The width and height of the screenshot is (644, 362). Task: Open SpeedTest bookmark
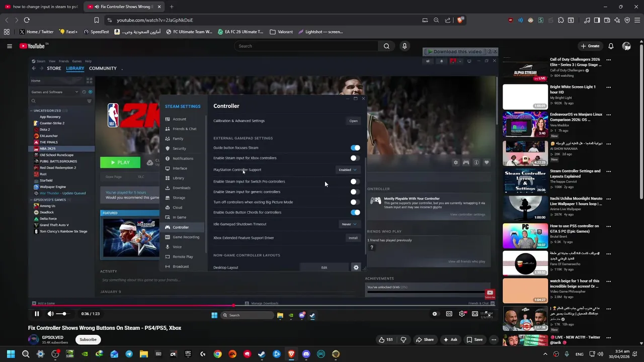pyautogui.click(x=96, y=32)
